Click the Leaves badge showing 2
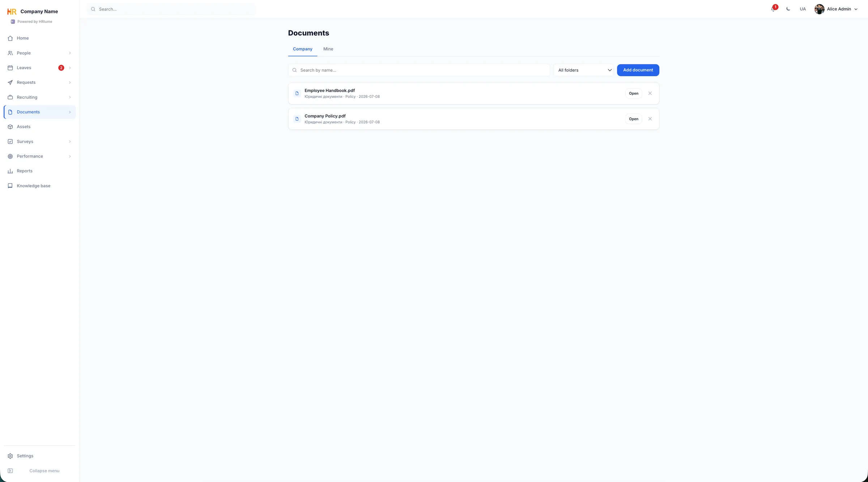This screenshot has height=482, width=868. point(61,68)
